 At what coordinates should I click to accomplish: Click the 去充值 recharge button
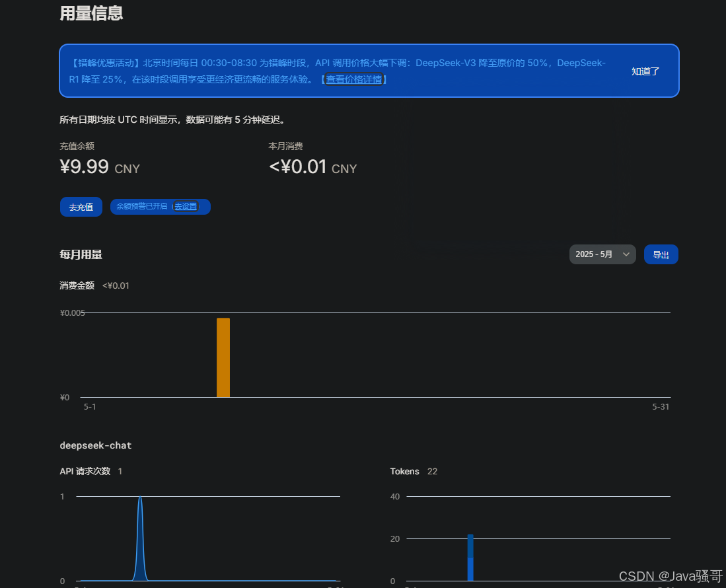tap(81, 207)
